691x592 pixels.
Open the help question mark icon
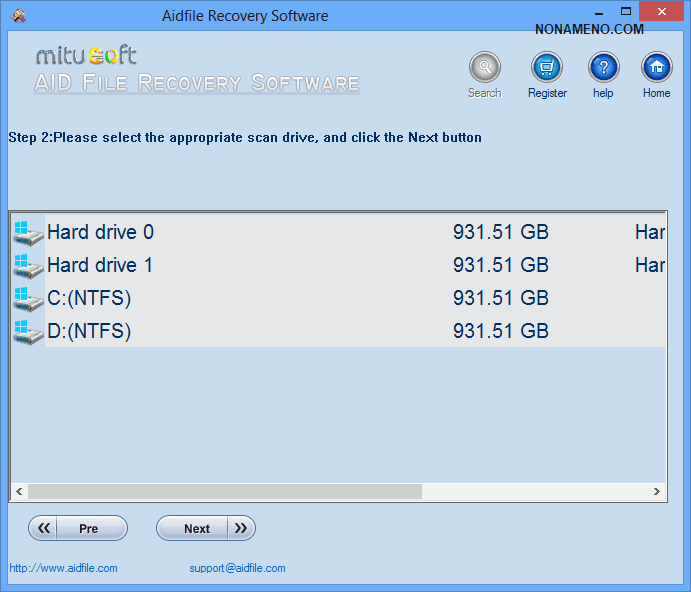(x=603, y=68)
